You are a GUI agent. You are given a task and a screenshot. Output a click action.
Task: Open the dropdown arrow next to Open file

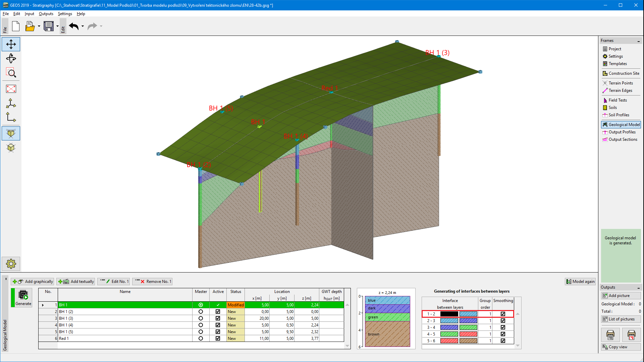pos(39,26)
